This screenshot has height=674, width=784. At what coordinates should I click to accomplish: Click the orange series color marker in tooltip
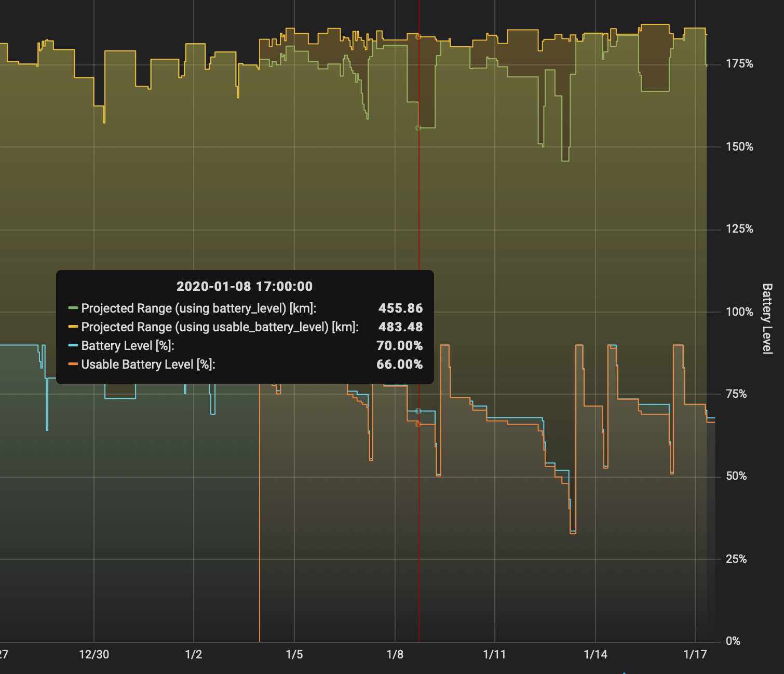73,364
